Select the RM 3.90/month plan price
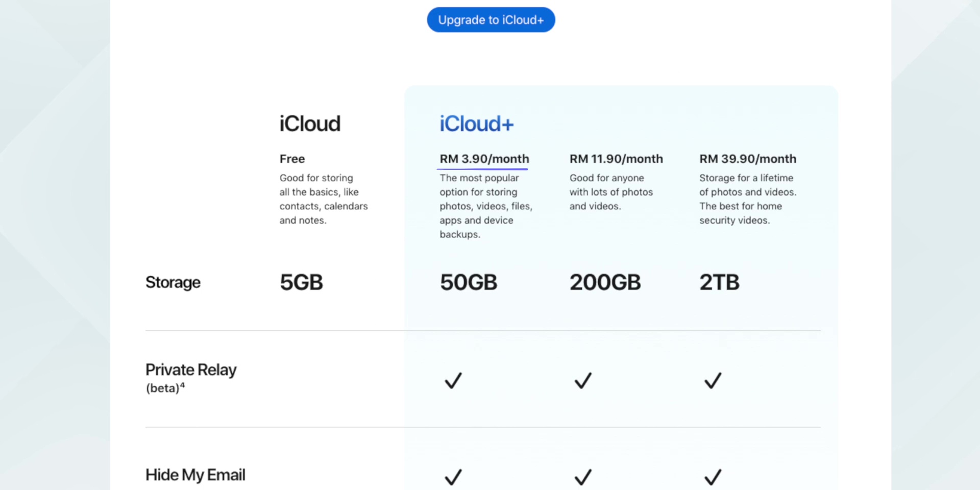Viewport: 980px width, 490px height. tap(484, 159)
